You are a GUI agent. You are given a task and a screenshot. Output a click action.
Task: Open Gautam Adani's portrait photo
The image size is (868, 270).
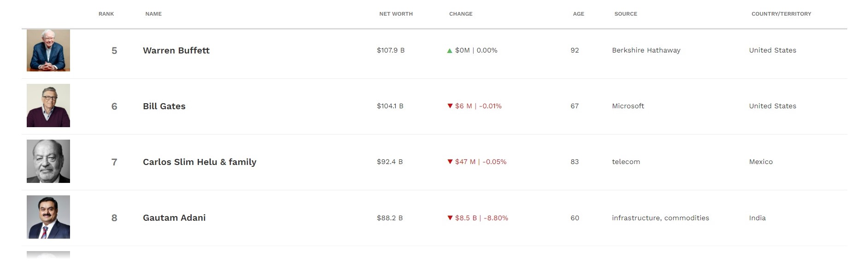coord(48,217)
